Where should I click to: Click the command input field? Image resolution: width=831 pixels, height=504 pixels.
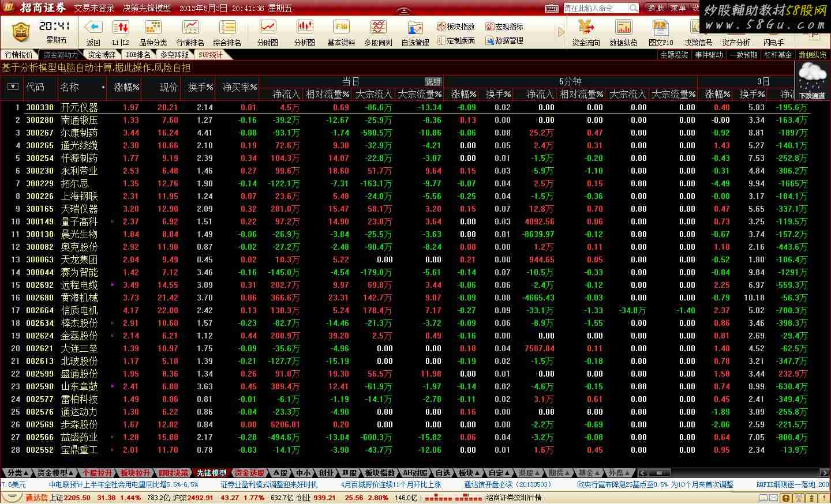coord(596,8)
